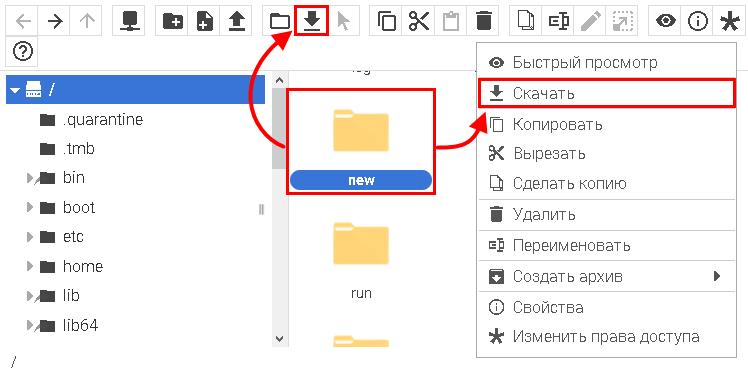
Task: Choose Удалить in the context menu
Action: (606, 215)
